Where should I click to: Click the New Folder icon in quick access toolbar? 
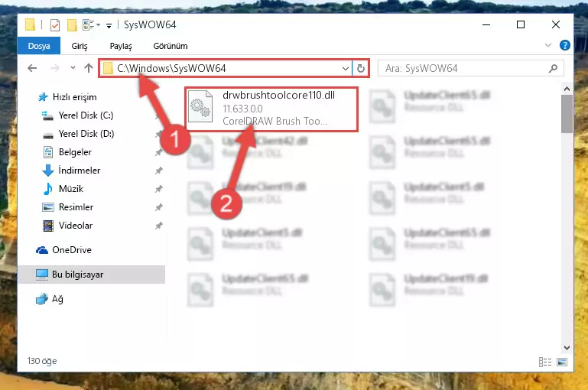pos(72,25)
